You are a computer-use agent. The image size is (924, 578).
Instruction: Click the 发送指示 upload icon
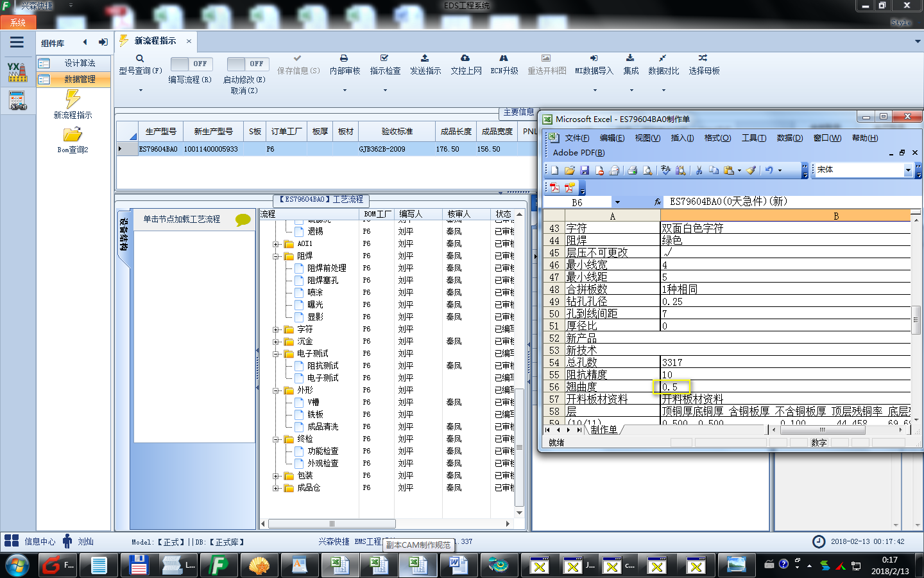[x=425, y=58]
